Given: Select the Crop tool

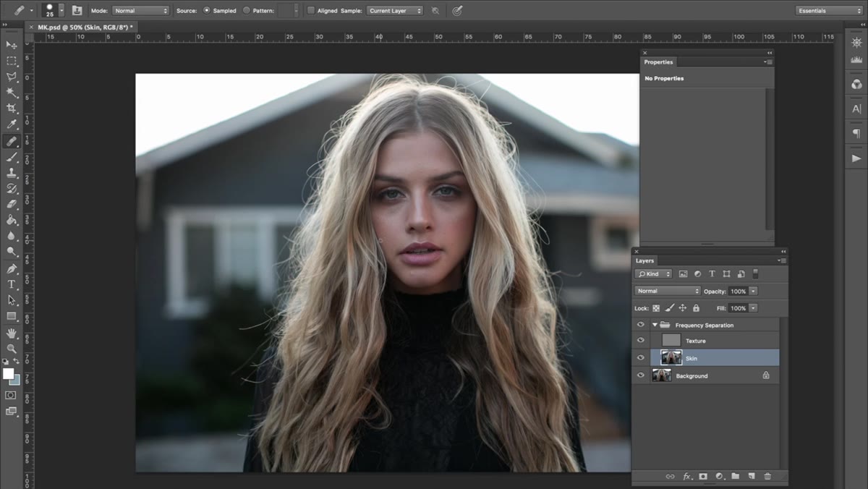Looking at the screenshot, I should pyautogui.click(x=12, y=109).
